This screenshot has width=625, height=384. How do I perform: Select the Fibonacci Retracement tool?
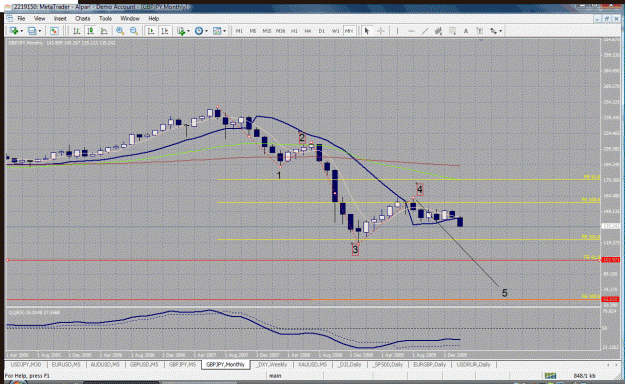click(x=452, y=31)
